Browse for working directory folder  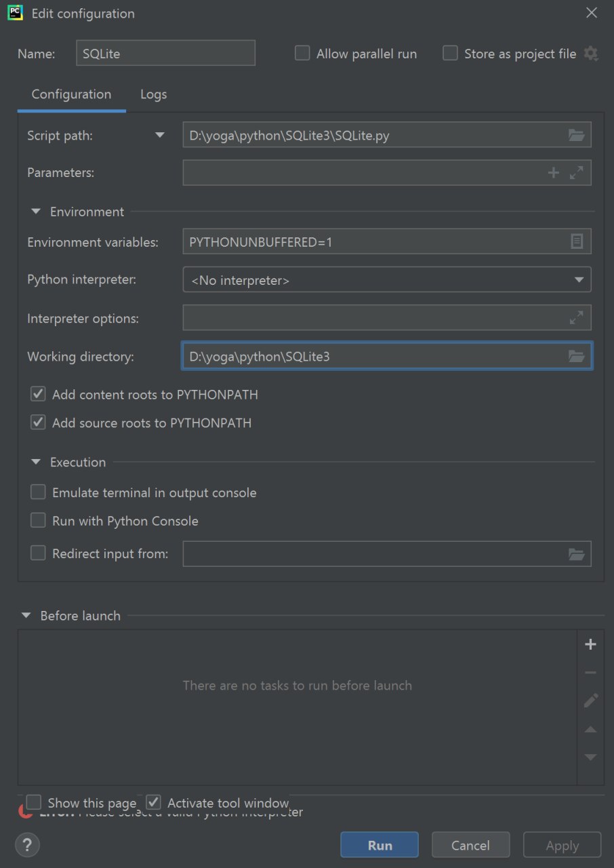coord(576,356)
